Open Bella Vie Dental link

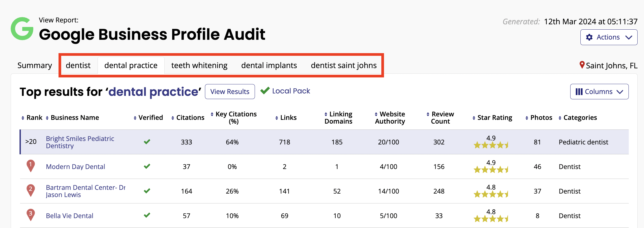pos(69,216)
